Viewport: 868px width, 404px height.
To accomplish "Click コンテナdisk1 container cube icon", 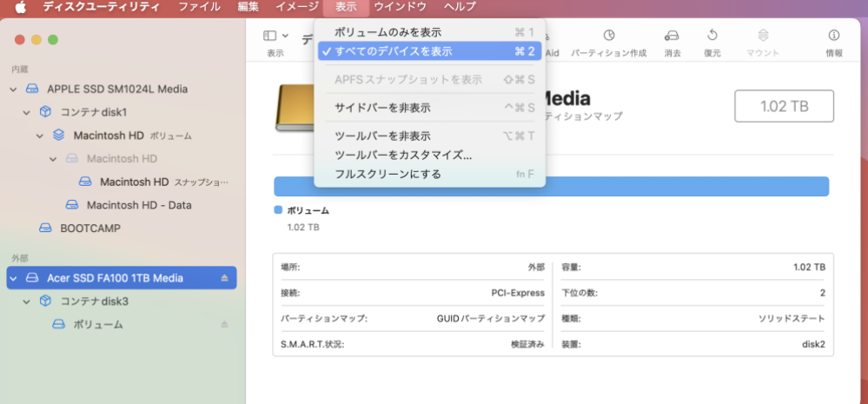I will (45, 112).
